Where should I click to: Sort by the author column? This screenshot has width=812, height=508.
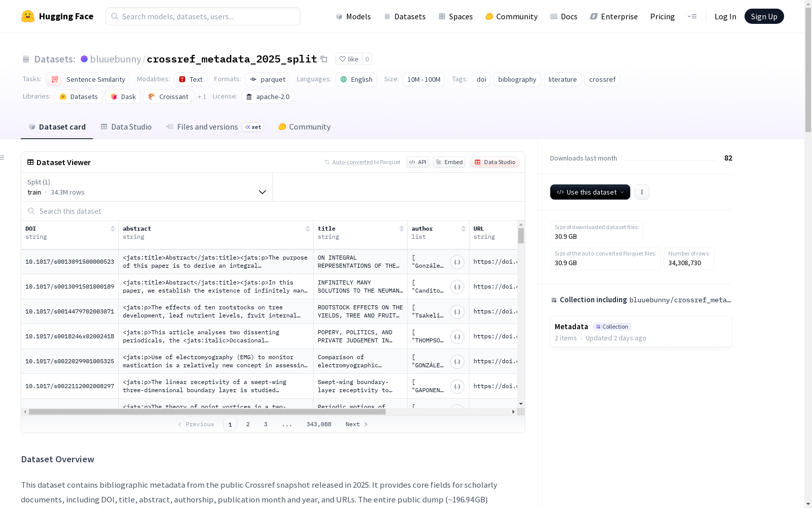pyautogui.click(x=463, y=229)
